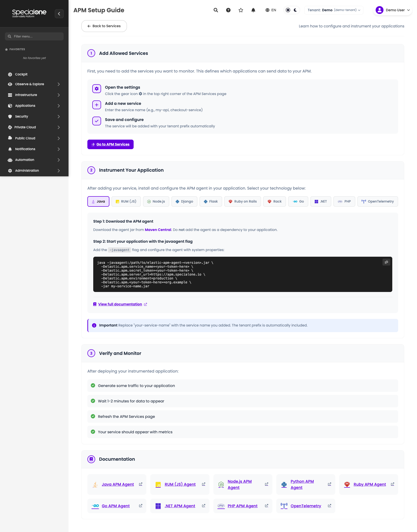Select the OpenTelemetry tab
The width and height of the screenshot is (417, 532).
tap(378, 201)
